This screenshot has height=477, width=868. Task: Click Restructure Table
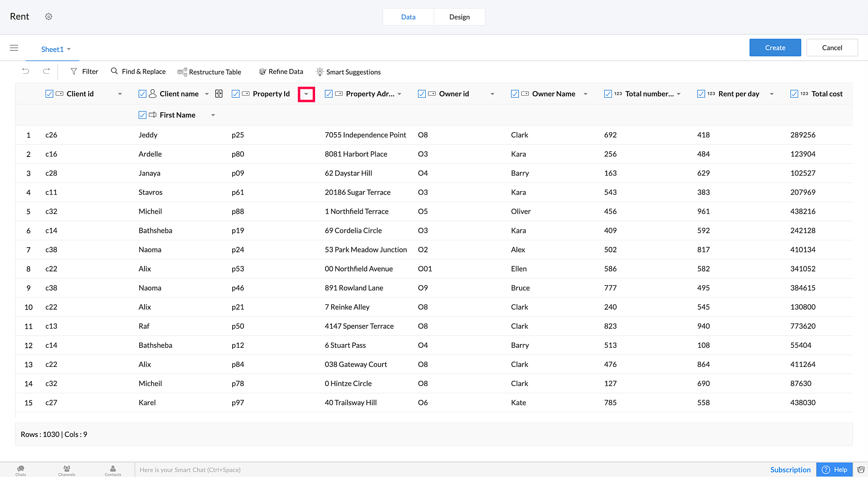(x=209, y=72)
